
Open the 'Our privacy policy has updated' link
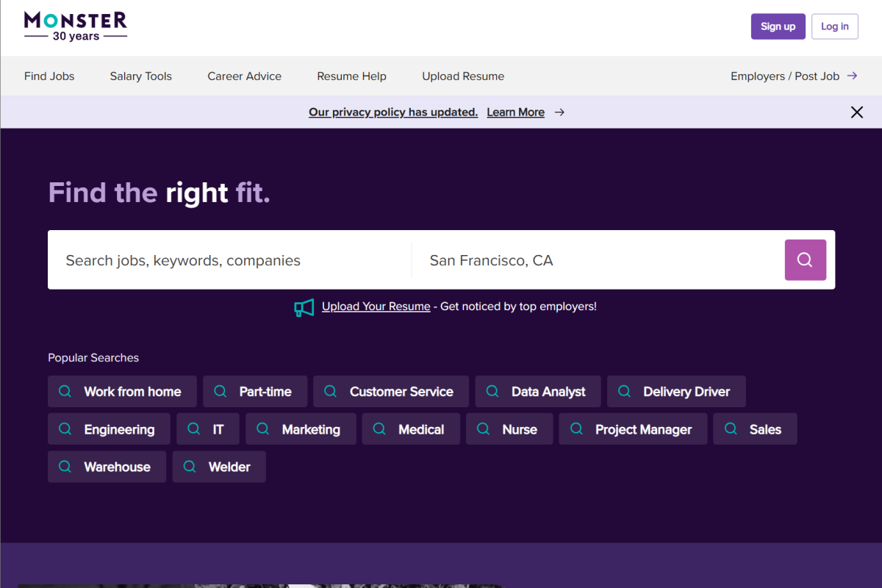tap(393, 112)
